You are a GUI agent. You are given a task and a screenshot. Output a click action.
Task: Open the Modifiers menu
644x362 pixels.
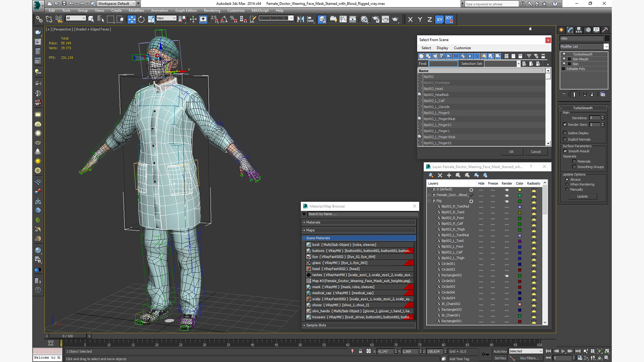coord(136,11)
